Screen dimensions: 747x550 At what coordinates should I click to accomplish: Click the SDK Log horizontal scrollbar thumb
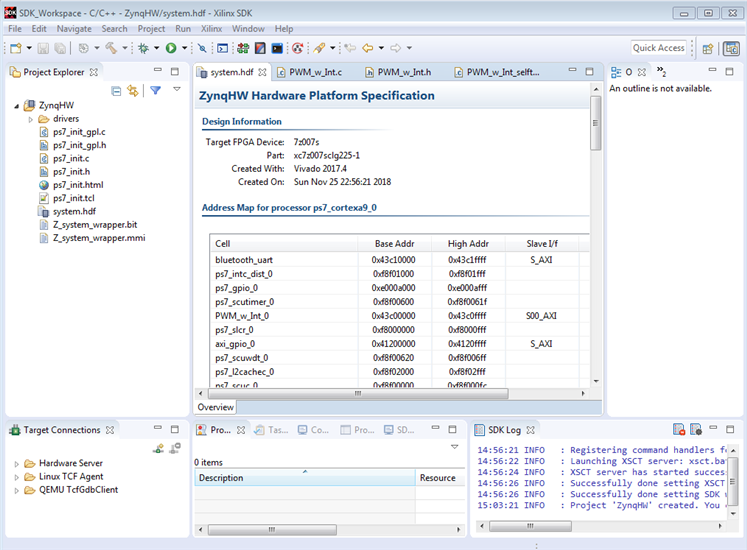click(x=530, y=526)
